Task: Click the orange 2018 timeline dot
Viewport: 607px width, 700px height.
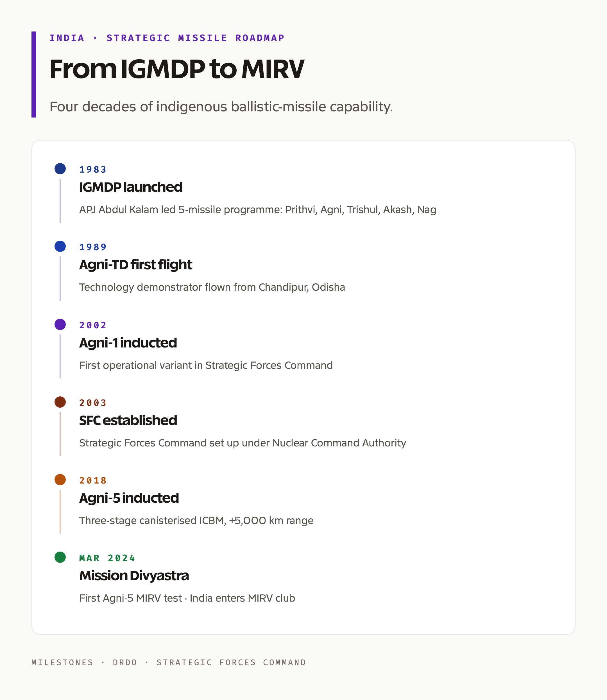Action: [x=60, y=479]
